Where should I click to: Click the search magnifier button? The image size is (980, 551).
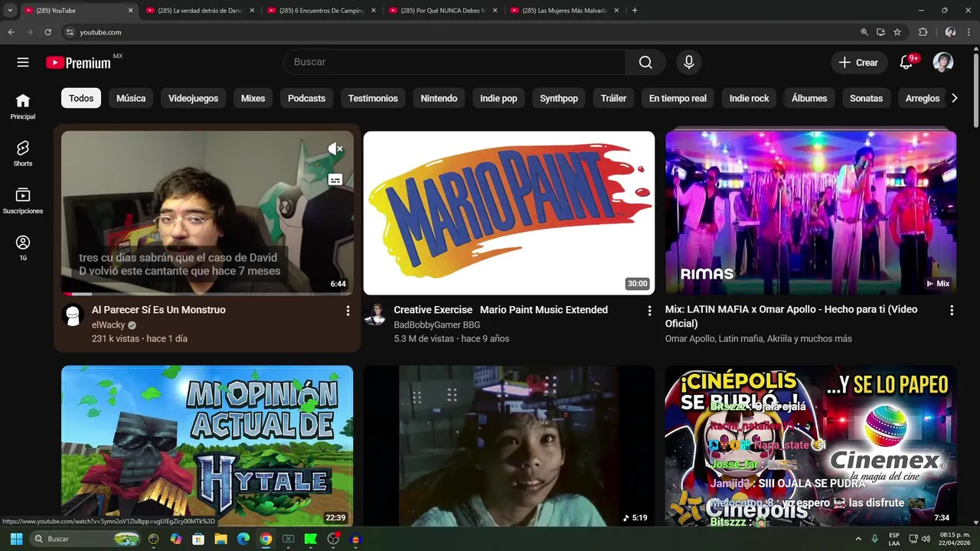(x=645, y=63)
